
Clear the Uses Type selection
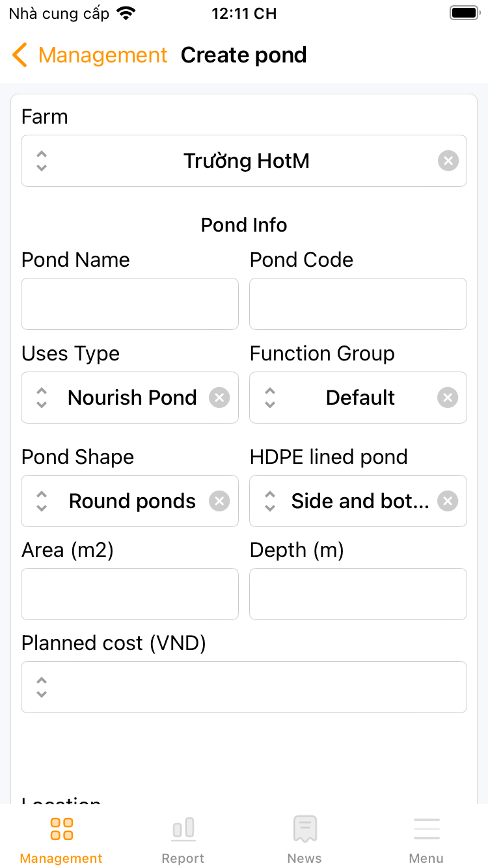(x=219, y=398)
